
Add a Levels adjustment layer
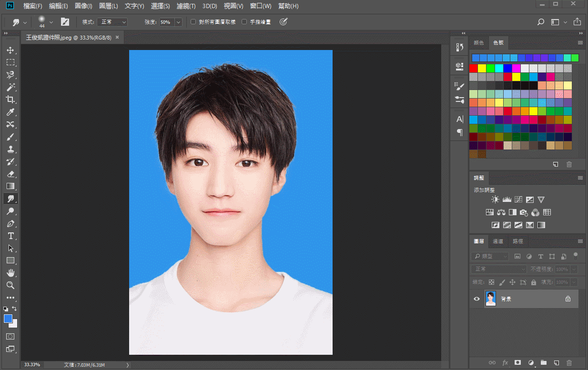[x=507, y=200]
